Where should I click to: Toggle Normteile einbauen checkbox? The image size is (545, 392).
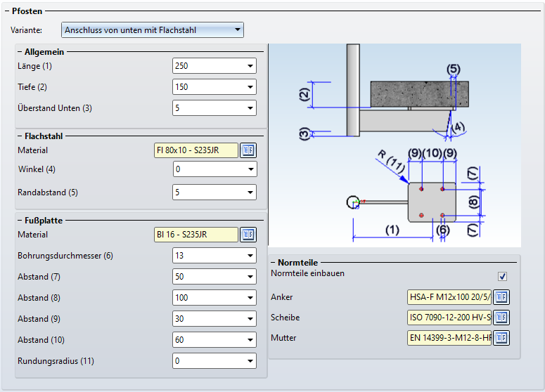tap(502, 276)
